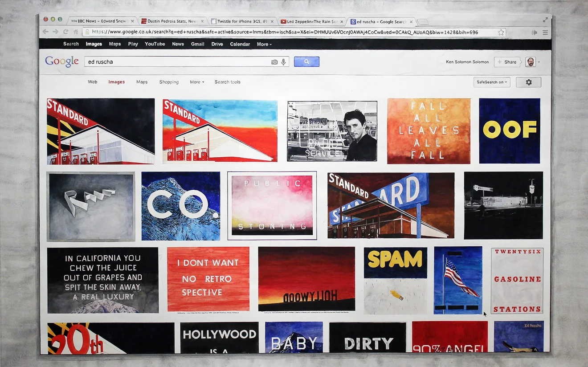Click the home icon in browser toolbar
The width and height of the screenshot is (588, 367).
point(76,32)
